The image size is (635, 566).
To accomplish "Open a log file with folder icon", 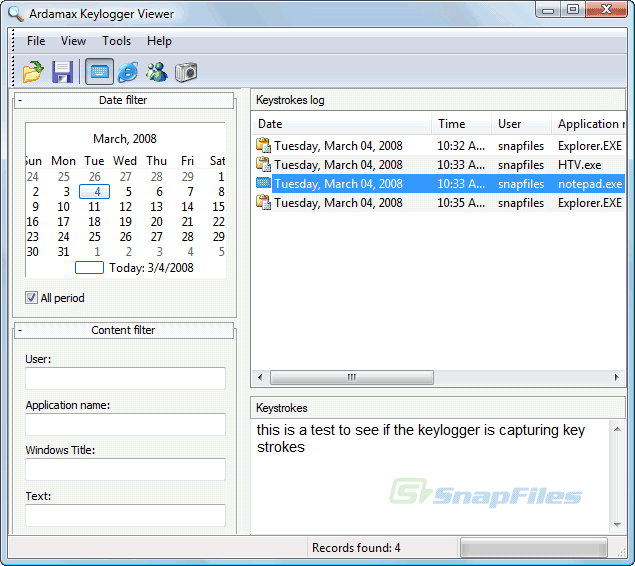I will 33,72.
